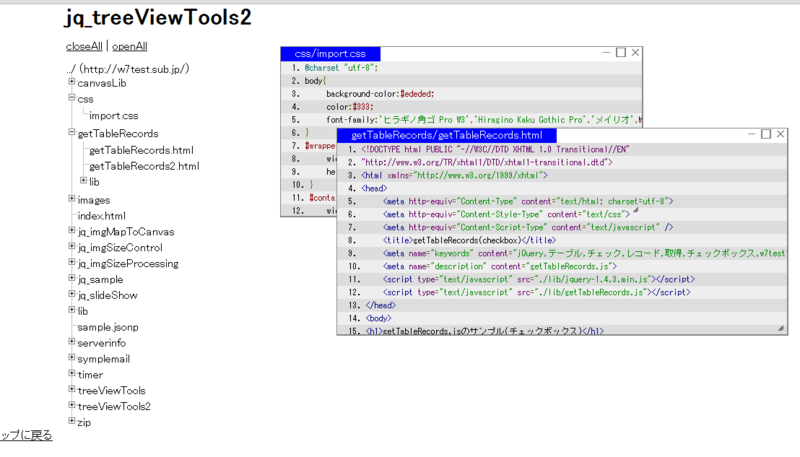Minimize the getTableRecords.html window

click(x=752, y=134)
